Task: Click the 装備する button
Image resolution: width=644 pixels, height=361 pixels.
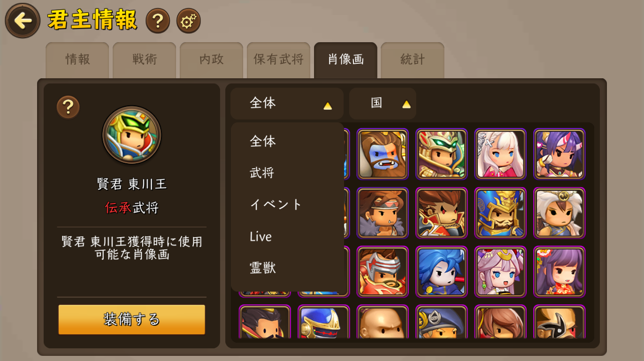Action: point(132,320)
